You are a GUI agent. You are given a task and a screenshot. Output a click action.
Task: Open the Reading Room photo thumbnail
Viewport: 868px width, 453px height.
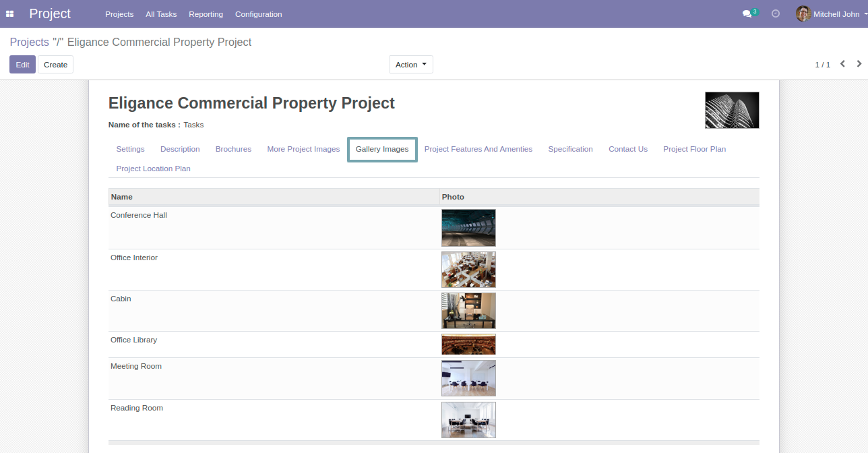pyautogui.click(x=468, y=420)
